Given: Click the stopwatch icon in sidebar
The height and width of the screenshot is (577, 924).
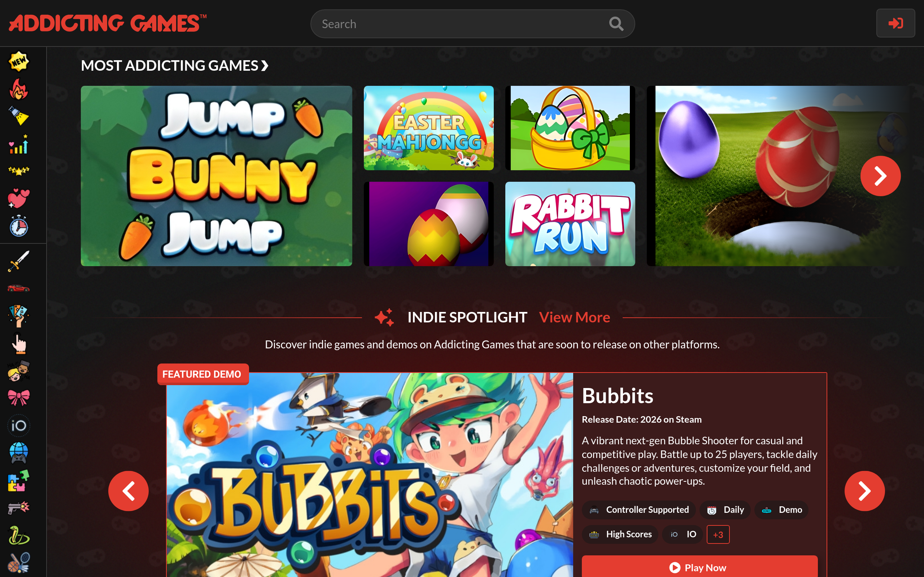Looking at the screenshot, I should pyautogui.click(x=18, y=227).
